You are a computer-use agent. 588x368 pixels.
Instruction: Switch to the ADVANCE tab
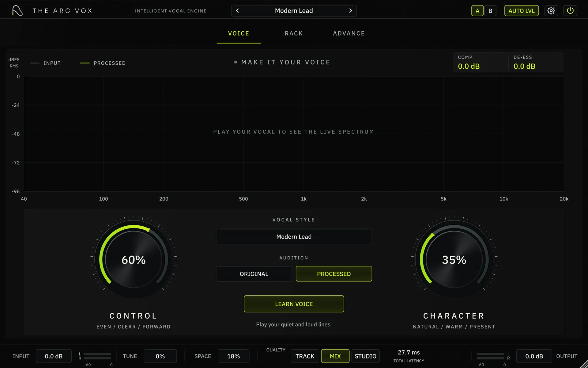coord(349,33)
